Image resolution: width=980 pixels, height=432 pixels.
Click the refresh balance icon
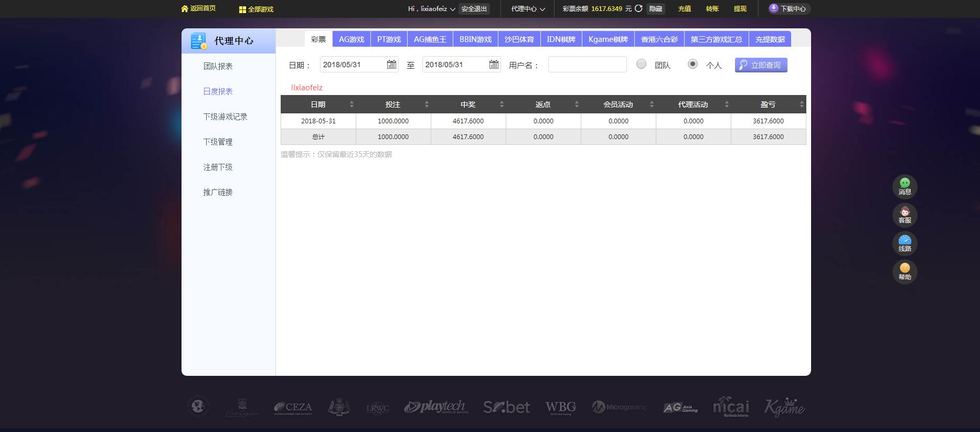pos(638,8)
